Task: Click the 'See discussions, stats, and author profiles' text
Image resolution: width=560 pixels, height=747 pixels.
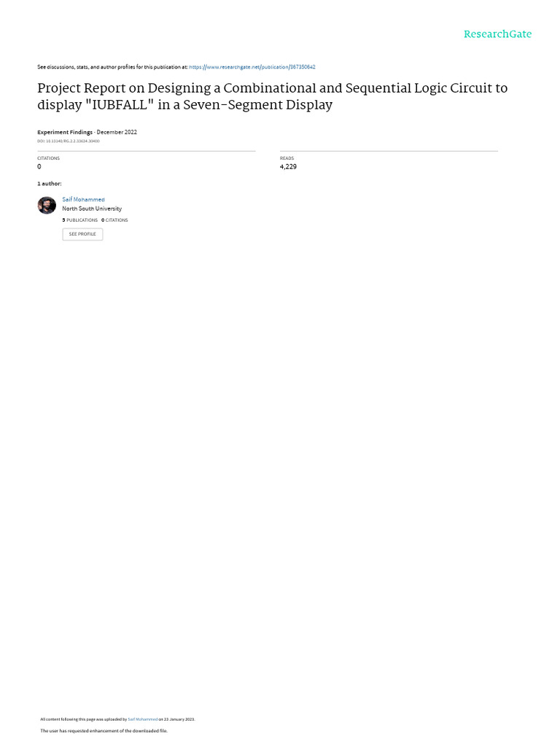Action: click(x=112, y=67)
